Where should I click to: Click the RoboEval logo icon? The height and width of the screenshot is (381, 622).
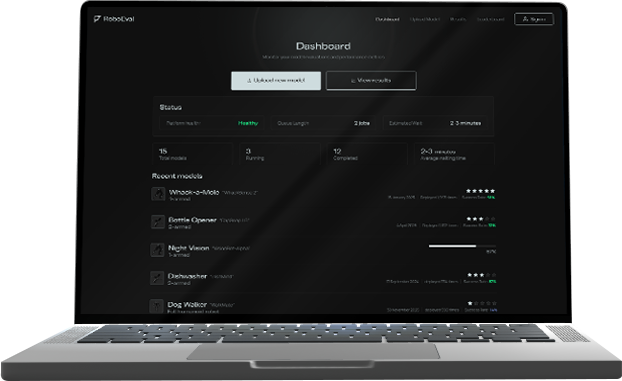pos(97,19)
